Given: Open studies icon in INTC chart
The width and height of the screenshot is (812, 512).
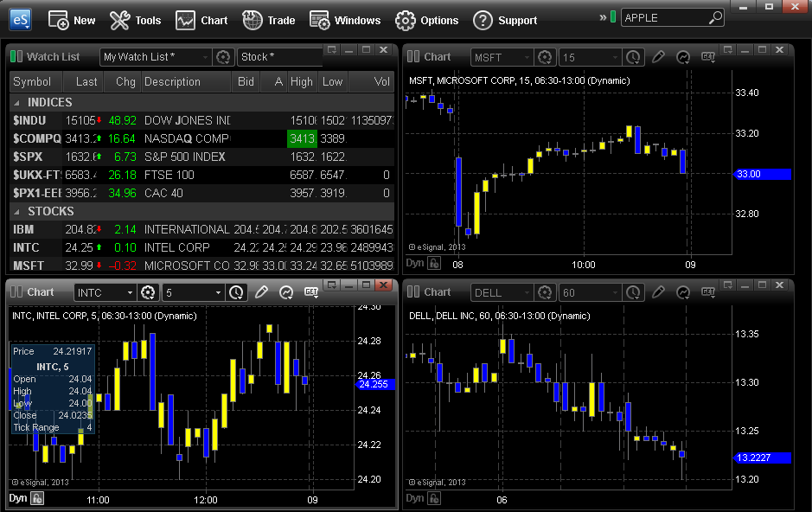Looking at the screenshot, I should pyautogui.click(x=286, y=293).
